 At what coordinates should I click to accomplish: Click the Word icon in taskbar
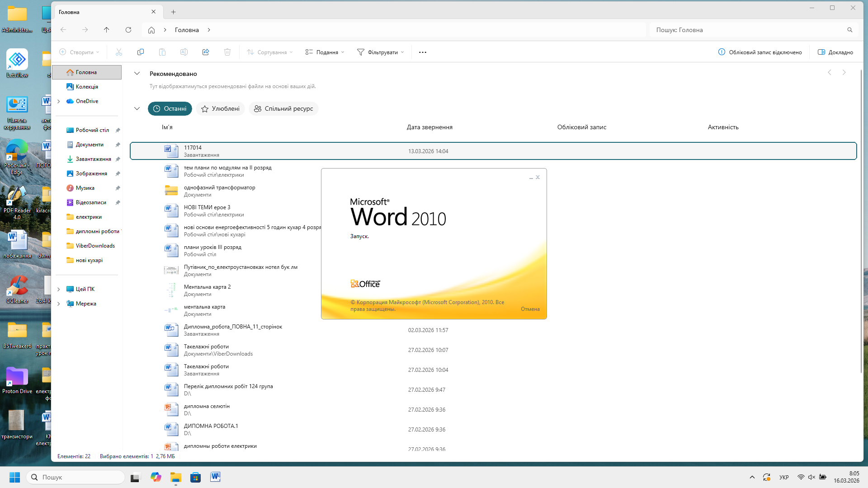(215, 477)
